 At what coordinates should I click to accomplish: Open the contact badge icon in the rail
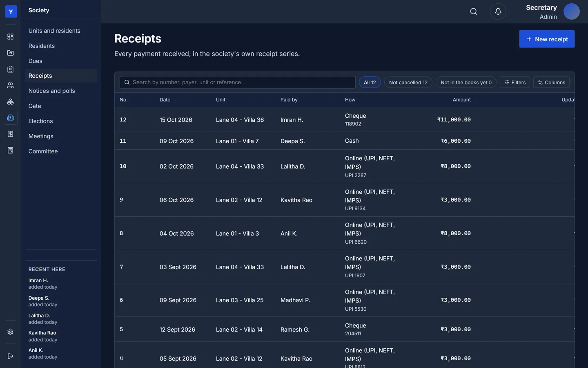(11, 69)
